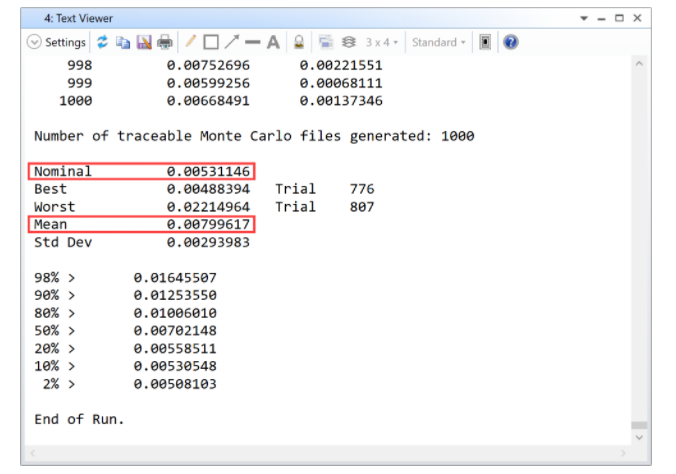Screen dimensions: 676x474
Task: Maximize the Text Viewer window
Action: coord(620,18)
